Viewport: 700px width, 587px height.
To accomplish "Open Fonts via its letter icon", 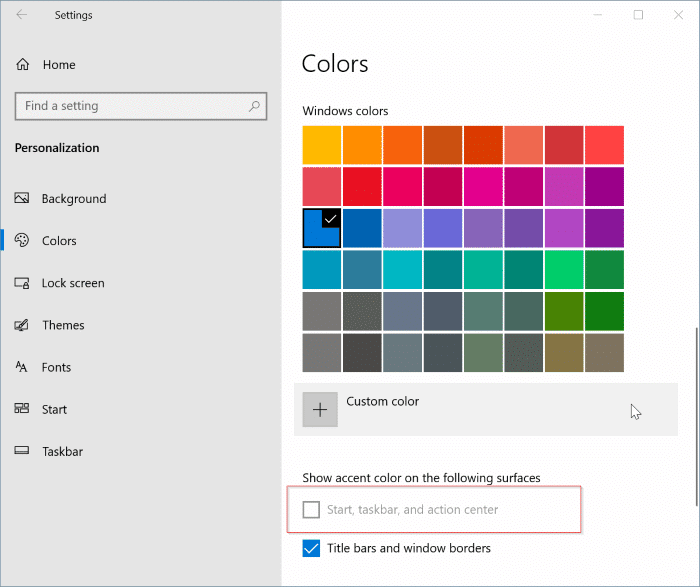I will tap(22, 367).
